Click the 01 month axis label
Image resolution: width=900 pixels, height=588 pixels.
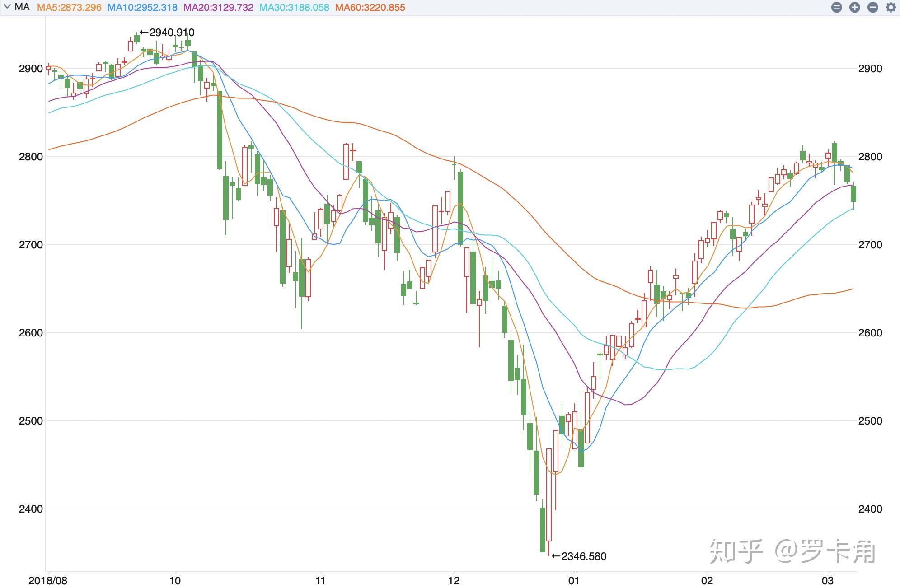click(x=574, y=580)
